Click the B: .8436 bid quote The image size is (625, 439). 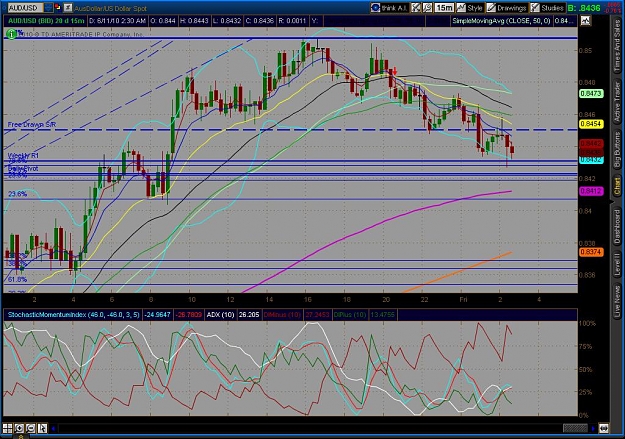point(584,8)
